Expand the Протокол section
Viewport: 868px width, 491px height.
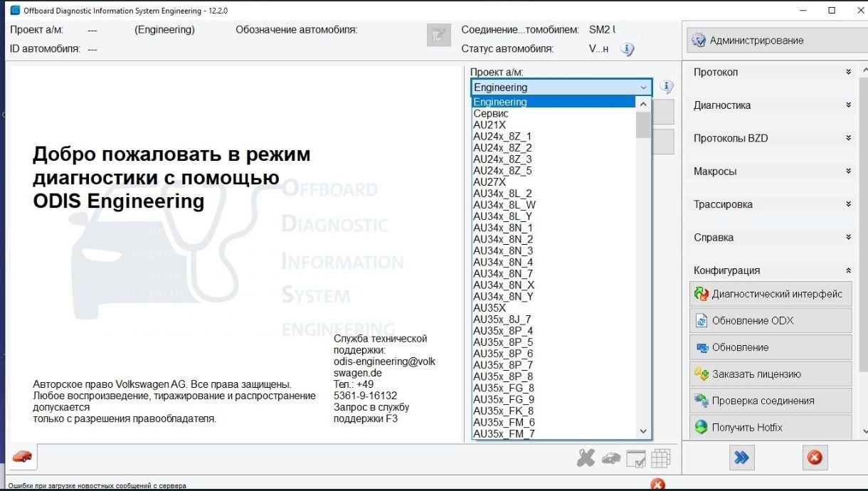click(x=771, y=73)
